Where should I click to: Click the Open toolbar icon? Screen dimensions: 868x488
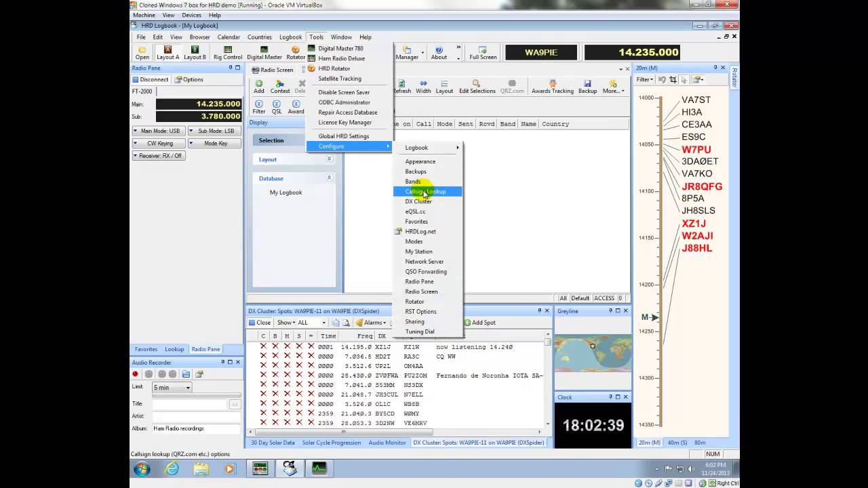[142, 53]
